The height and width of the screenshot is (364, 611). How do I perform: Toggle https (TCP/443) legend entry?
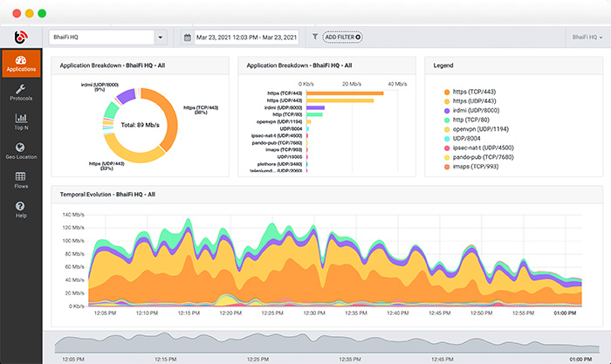point(477,92)
